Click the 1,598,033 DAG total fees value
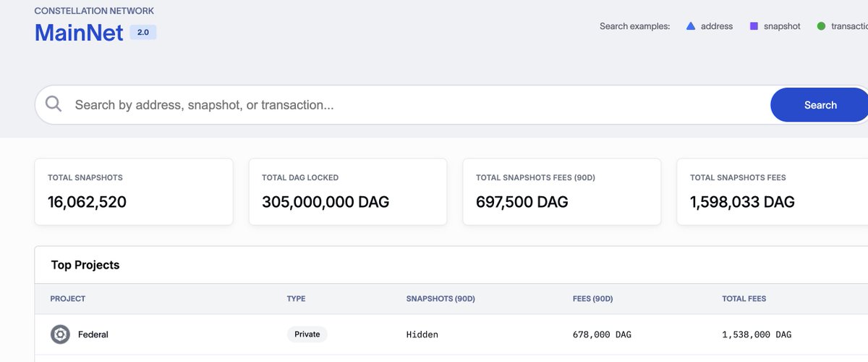Image resolution: width=868 pixels, height=362 pixels. 742,202
